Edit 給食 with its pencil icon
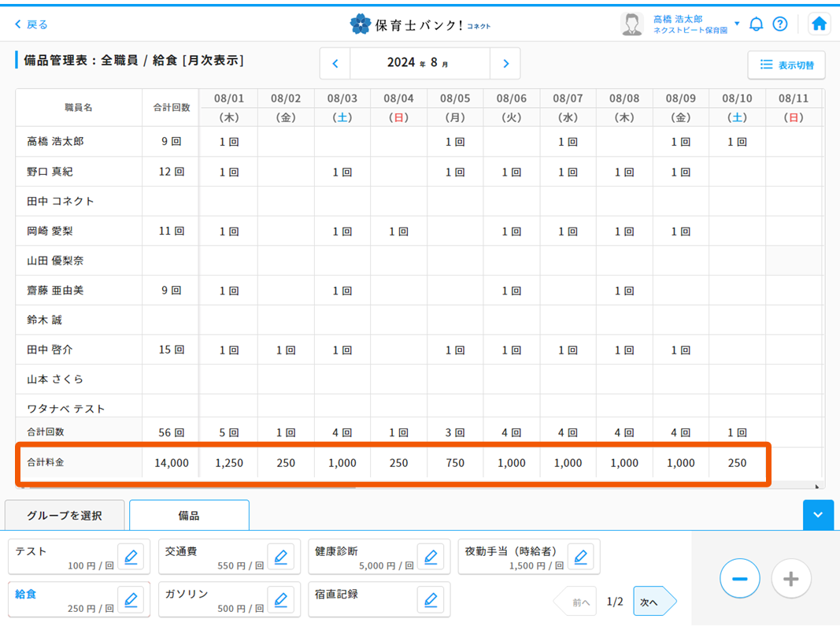 pyautogui.click(x=131, y=599)
